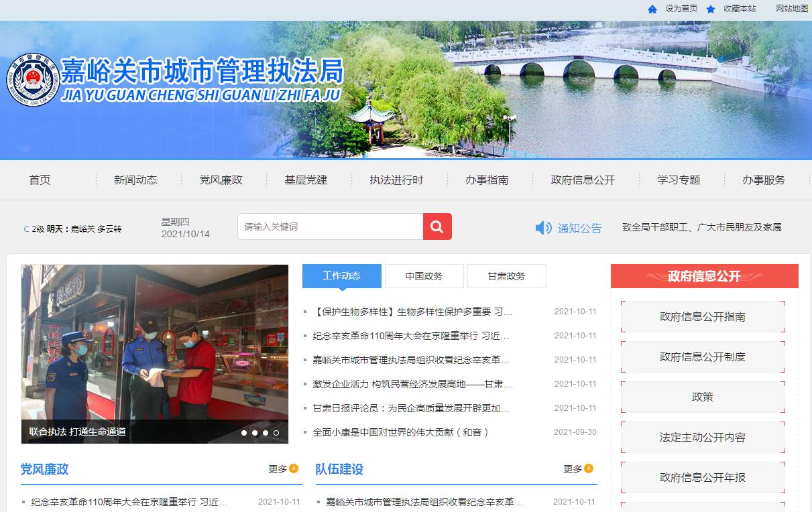Select the fourth carousel dot indicator
812x512 pixels.
[276, 433]
